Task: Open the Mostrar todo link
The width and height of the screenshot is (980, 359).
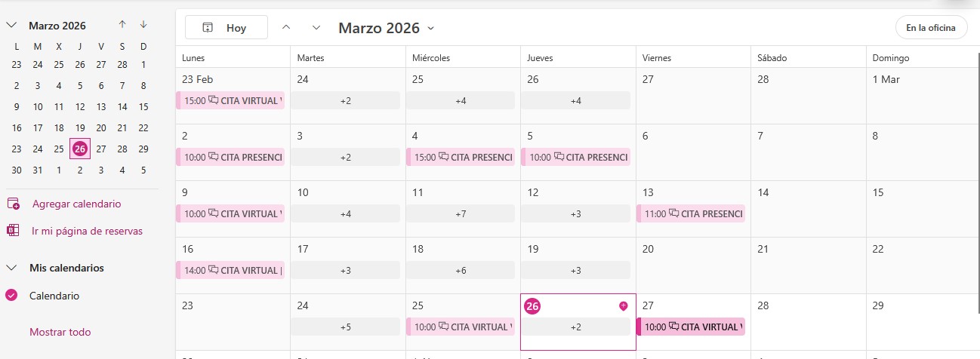Action: tap(60, 332)
